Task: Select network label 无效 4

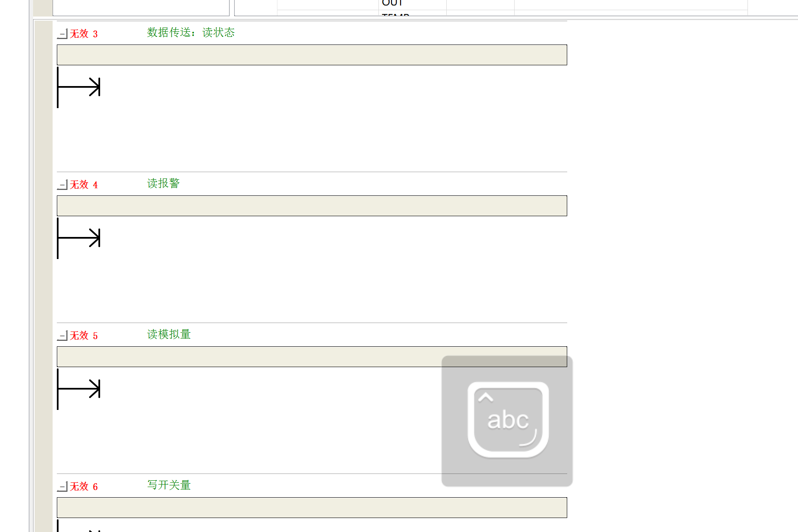Action: [84, 185]
